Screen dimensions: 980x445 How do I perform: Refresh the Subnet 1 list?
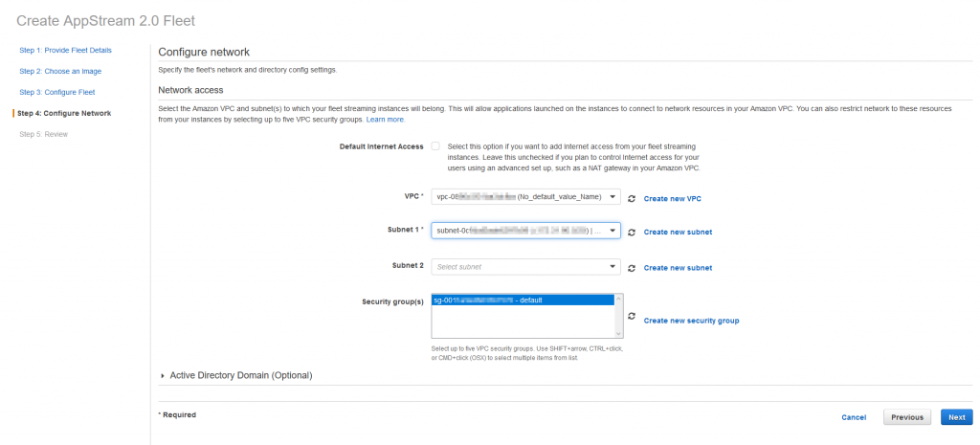pos(632,232)
